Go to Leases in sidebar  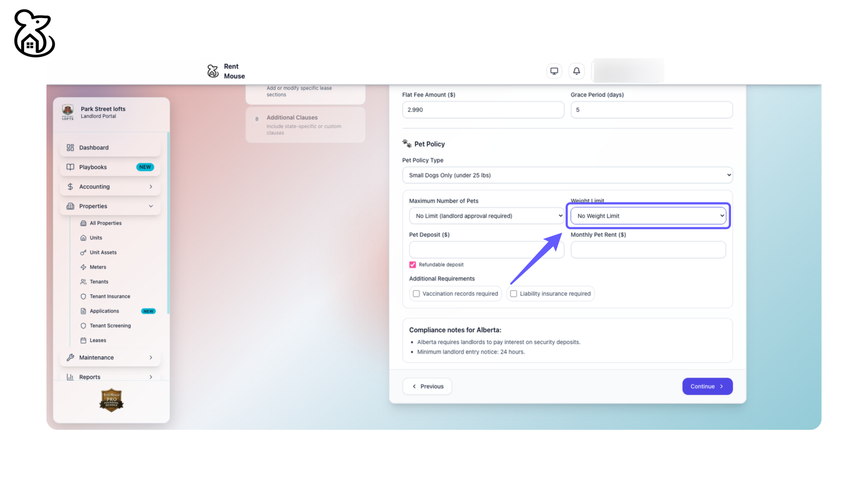tap(98, 340)
